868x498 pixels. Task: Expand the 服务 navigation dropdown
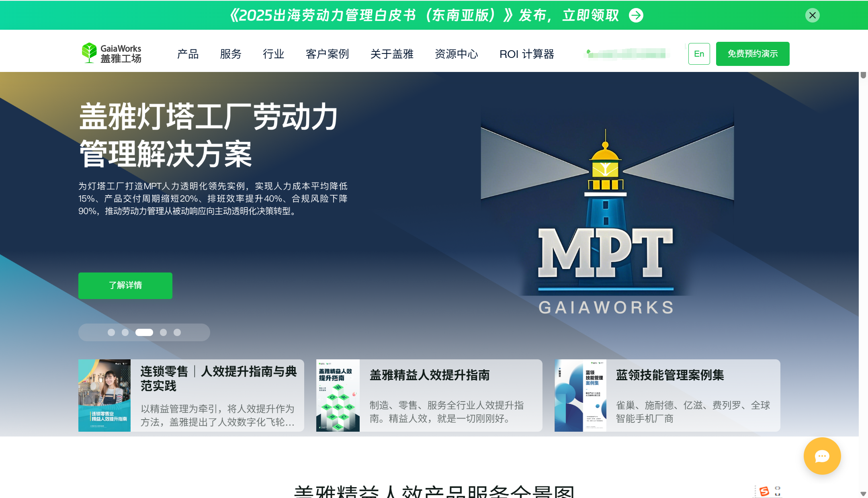click(230, 54)
